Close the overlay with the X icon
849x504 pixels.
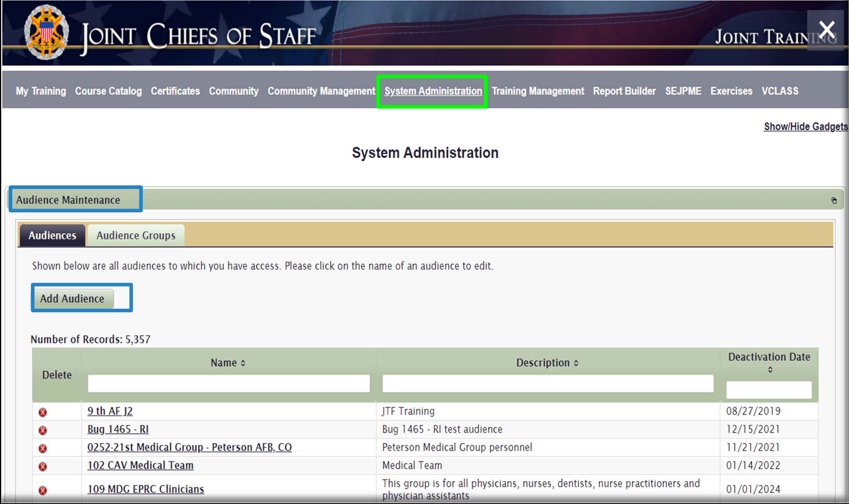point(827,30)
